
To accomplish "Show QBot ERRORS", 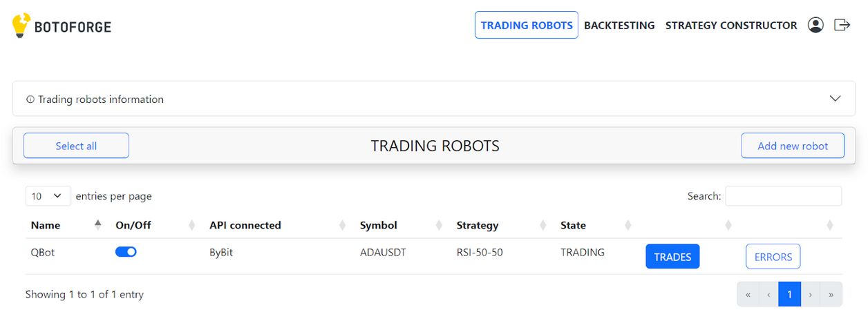I will click(773, 256).
